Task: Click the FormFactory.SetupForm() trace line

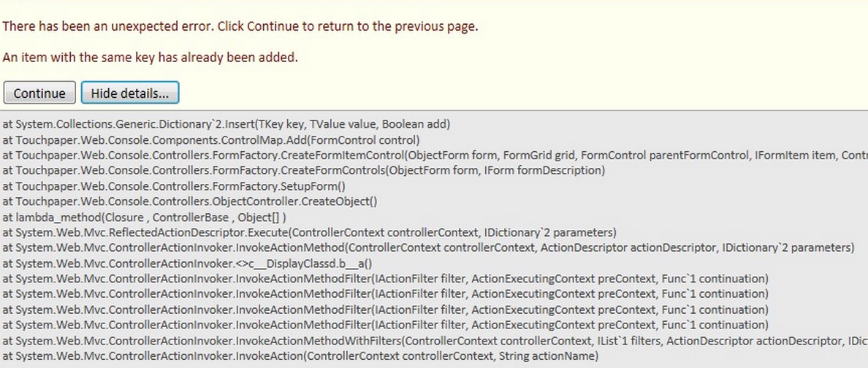Action: point(174,186)
